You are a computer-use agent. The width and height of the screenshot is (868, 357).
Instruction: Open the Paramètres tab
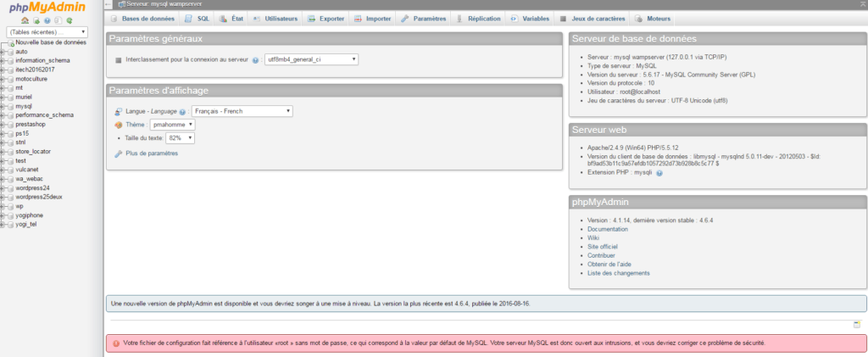(x=424, y=19)
